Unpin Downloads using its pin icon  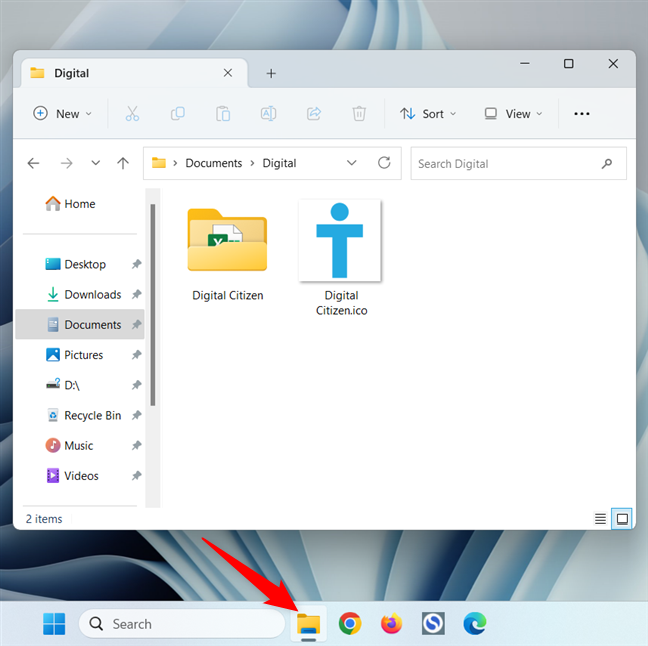tap(136, 294)
